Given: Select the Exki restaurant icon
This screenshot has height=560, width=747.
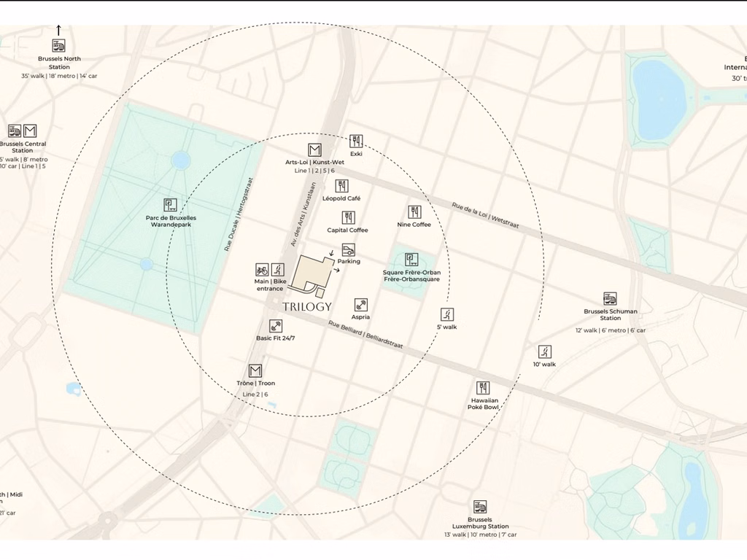Looking at the screenshot, I should pyautogui.click(x=356, y=141).
